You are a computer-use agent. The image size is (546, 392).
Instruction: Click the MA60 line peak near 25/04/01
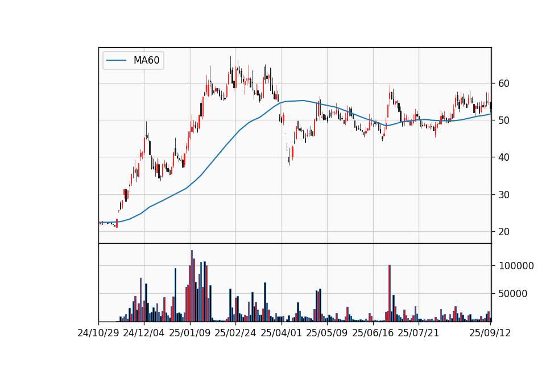coord(303,101)
